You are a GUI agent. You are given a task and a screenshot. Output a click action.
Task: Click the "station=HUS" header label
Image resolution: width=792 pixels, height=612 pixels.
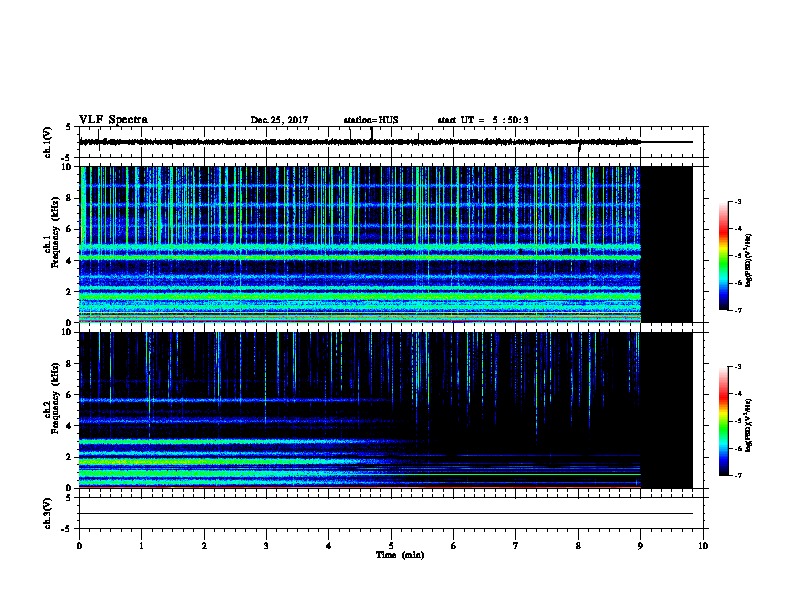coord(371,120)
